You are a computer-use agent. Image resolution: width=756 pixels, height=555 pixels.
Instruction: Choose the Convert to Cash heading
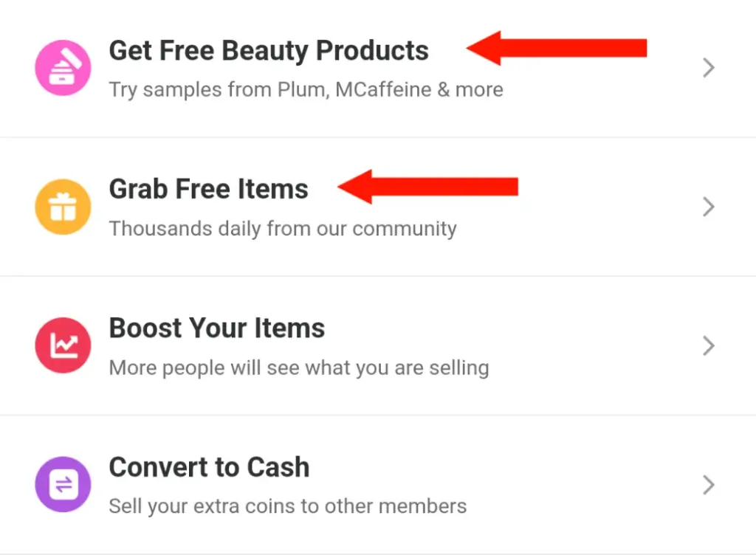point(209,467)
